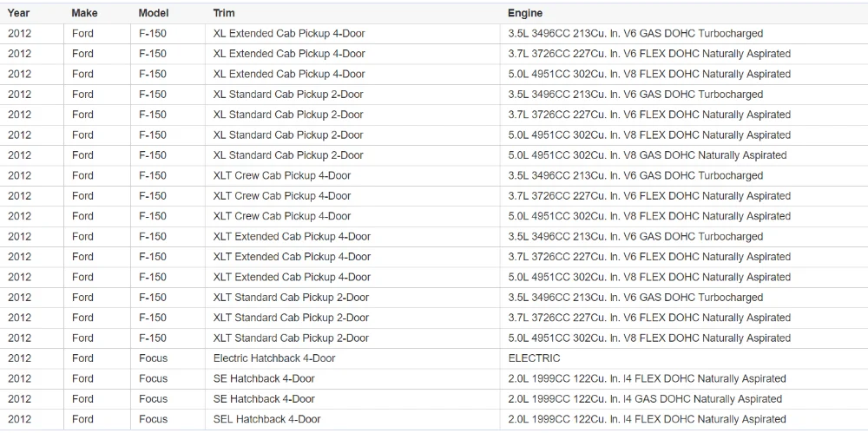The image size is (868, 433).
Task: Click the Make column header
Action: click(x=84, y=13)
